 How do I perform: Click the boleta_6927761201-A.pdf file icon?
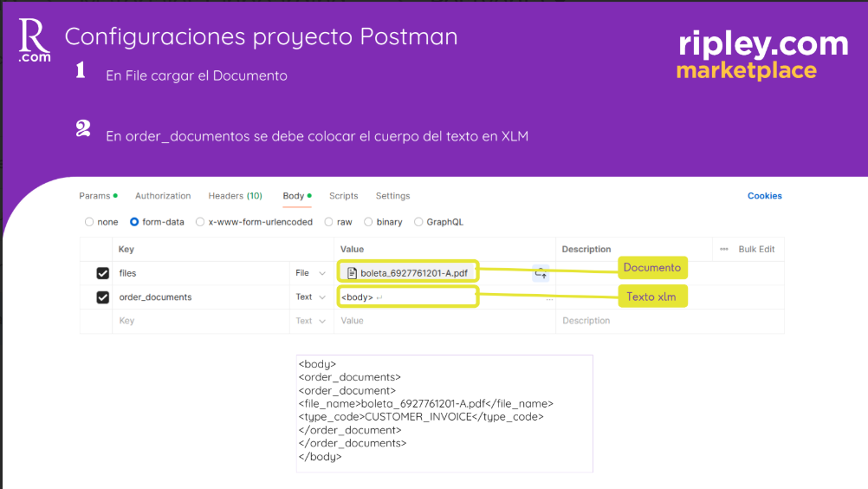click(352, 273)
